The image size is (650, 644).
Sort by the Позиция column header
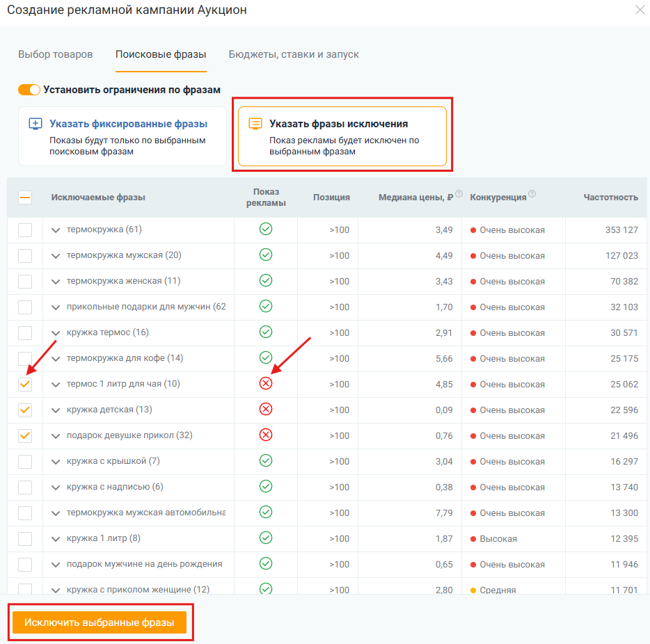(x=331, y=197)
